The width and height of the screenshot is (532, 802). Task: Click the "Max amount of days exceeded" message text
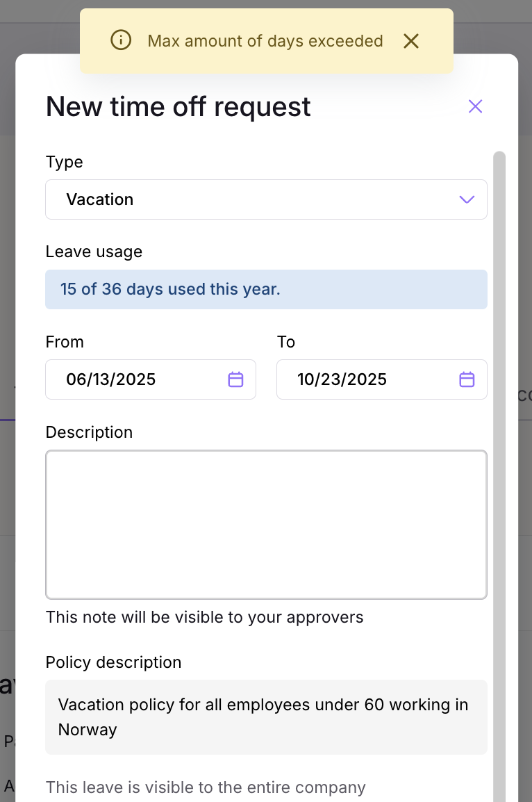265,41
